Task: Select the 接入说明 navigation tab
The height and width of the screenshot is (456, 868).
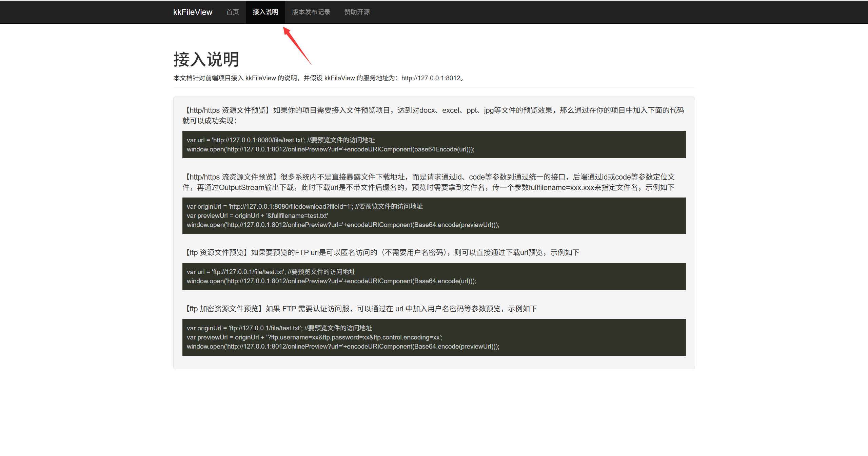Action: point(265,12)
